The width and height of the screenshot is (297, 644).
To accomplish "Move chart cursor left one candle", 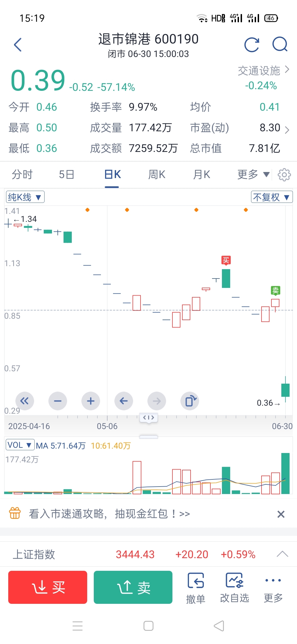I will tap(124, 401).
